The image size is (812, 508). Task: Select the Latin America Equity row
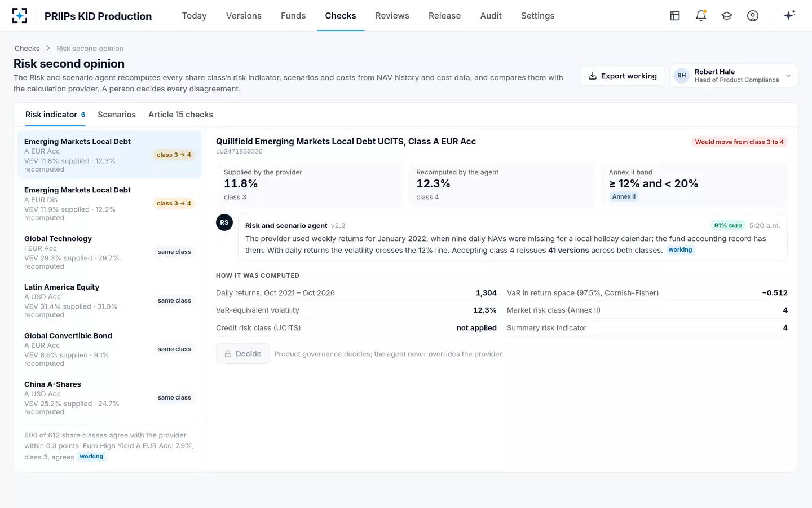[x=109, y=300]
